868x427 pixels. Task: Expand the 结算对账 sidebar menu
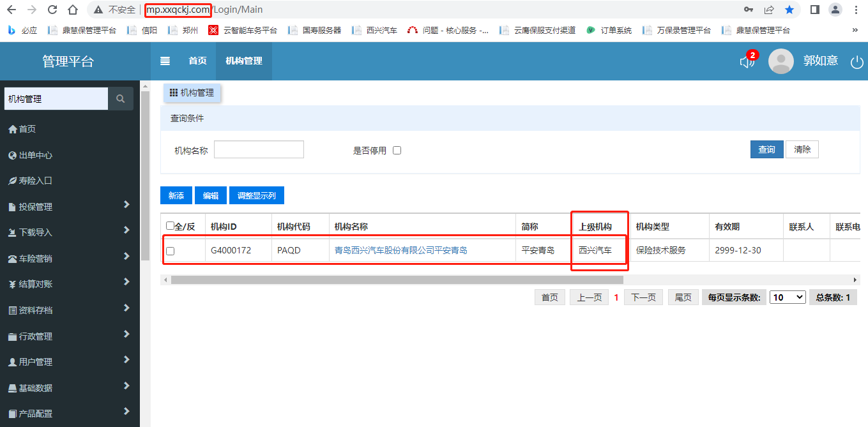[70, 284]
